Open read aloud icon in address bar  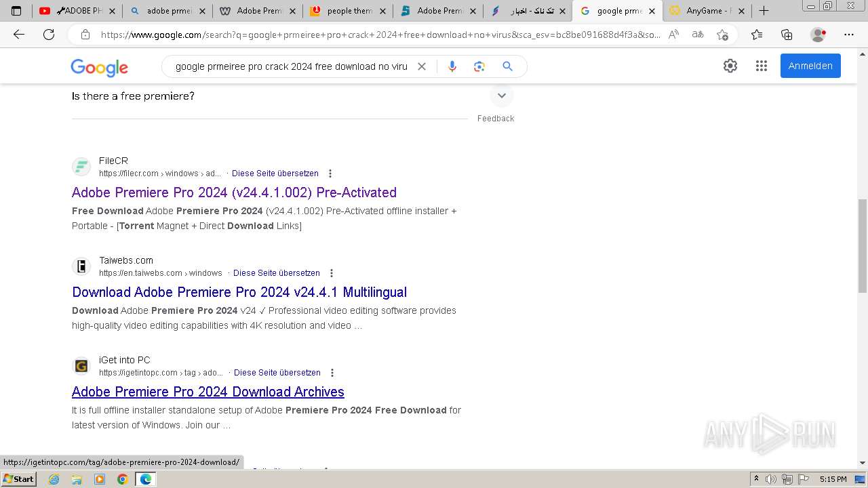pos(673,35)
